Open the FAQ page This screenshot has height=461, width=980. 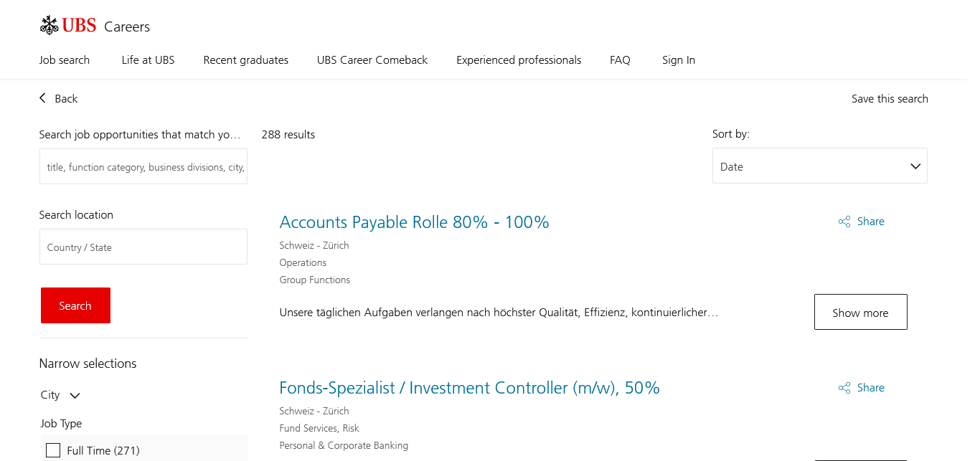click(x=620, y=60)
